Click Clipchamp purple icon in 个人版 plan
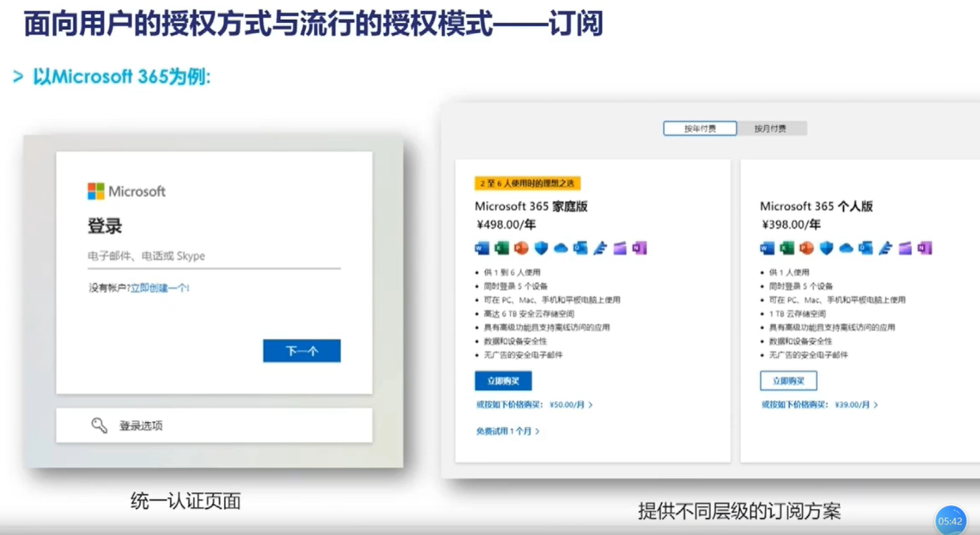980x535 pixels. (x=905, y=248)
